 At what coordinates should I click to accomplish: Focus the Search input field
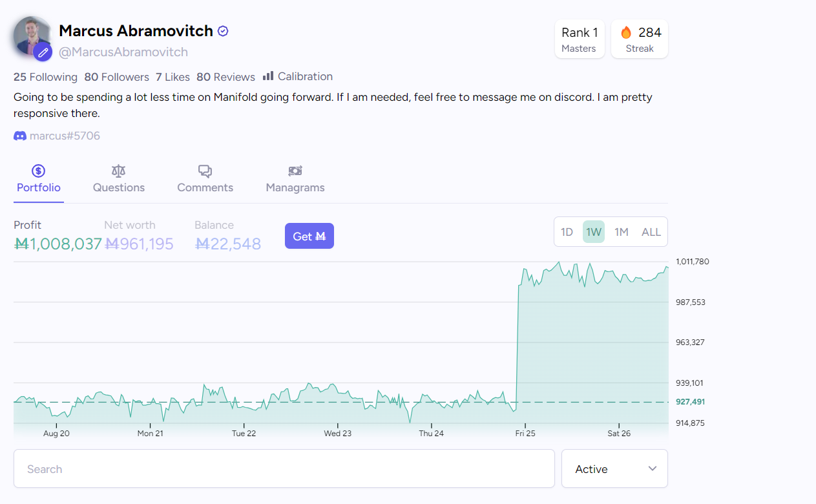click(284, 468)
